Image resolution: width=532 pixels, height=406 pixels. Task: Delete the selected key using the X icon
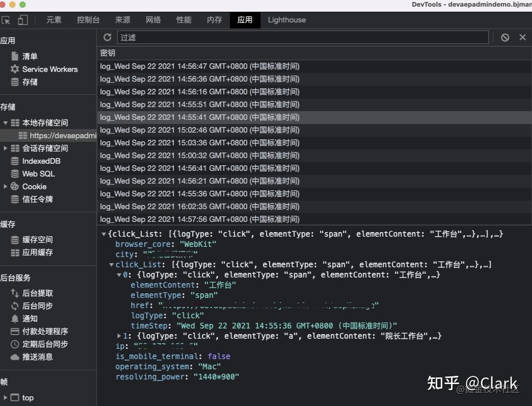[x=522, y=37]
